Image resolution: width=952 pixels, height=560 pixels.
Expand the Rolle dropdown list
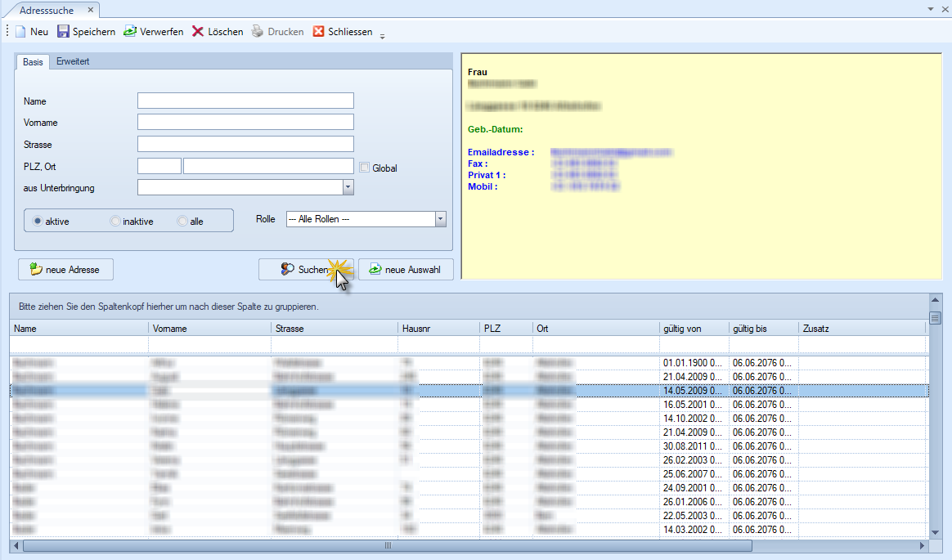pyautogui.click(x=441, y=219)
